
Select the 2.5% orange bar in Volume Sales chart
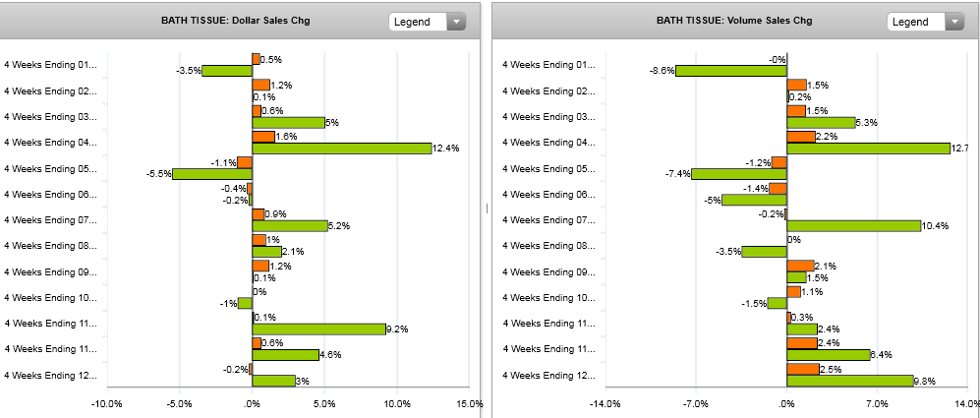(x=803, y=369)
